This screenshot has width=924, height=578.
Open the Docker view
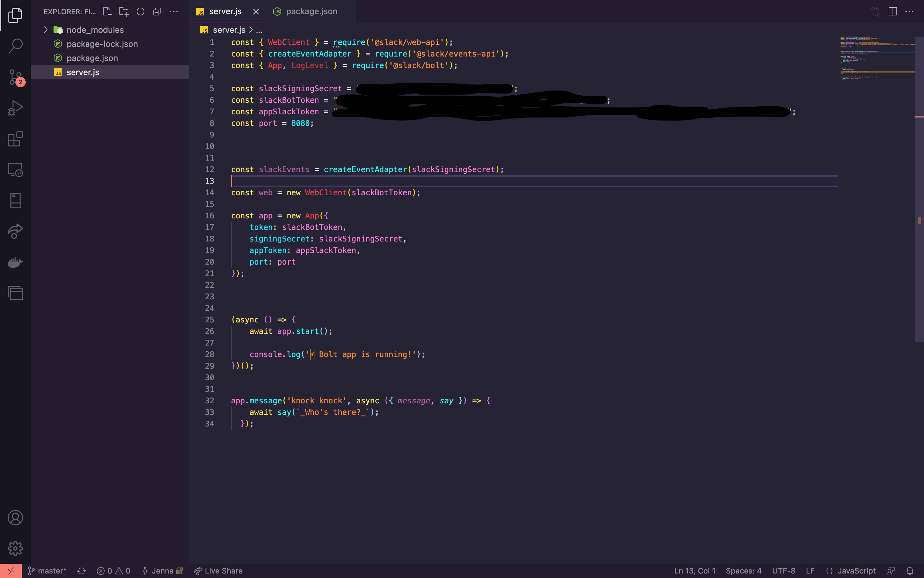point(15,262)
